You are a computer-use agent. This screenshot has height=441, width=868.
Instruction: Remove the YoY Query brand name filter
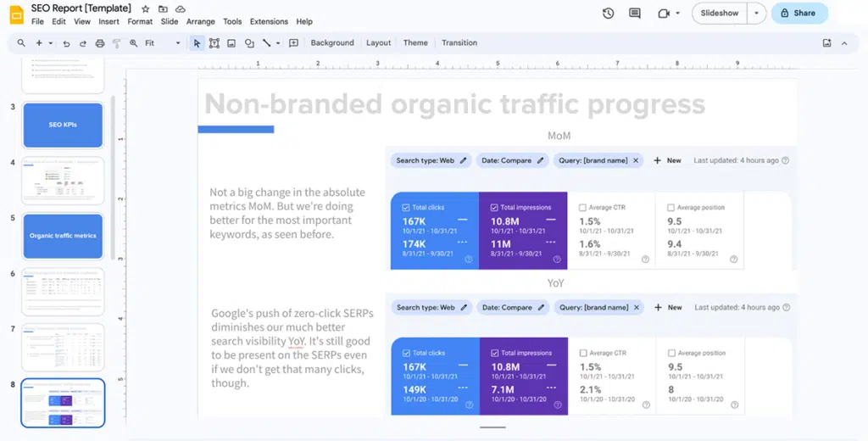point(636,308)
